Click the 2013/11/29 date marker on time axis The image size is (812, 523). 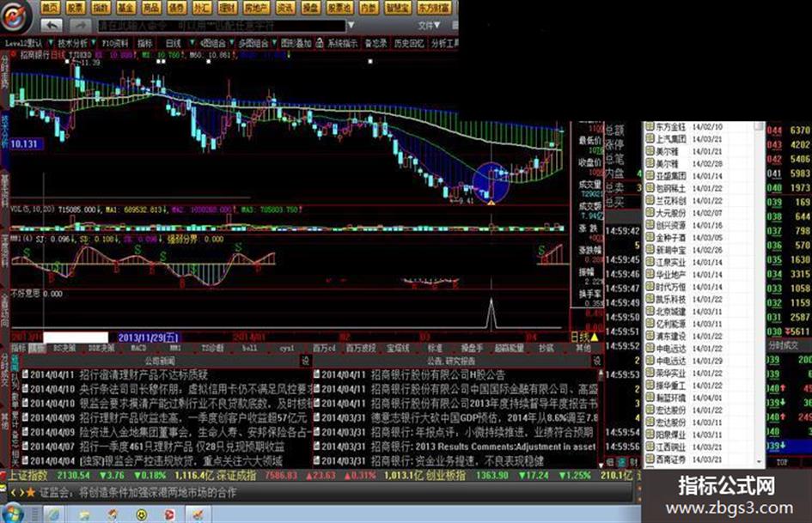pyautogui.click(x=148, y=338)
